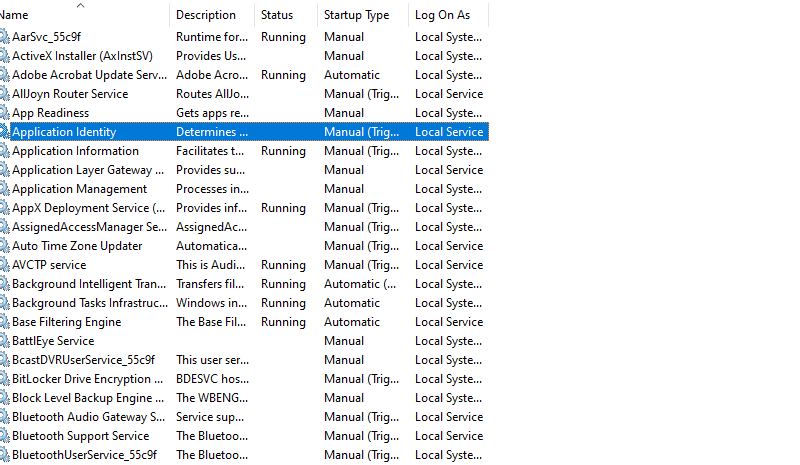Click the gear icon beside AVCTP service
This screenshot has width=800, height=465.
click(x=4, y=265)
